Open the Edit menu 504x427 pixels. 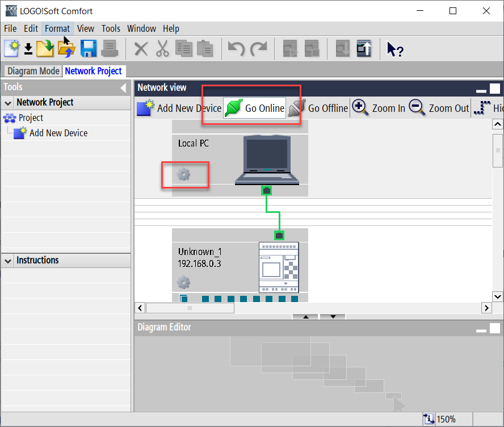(x=31, y=28)
